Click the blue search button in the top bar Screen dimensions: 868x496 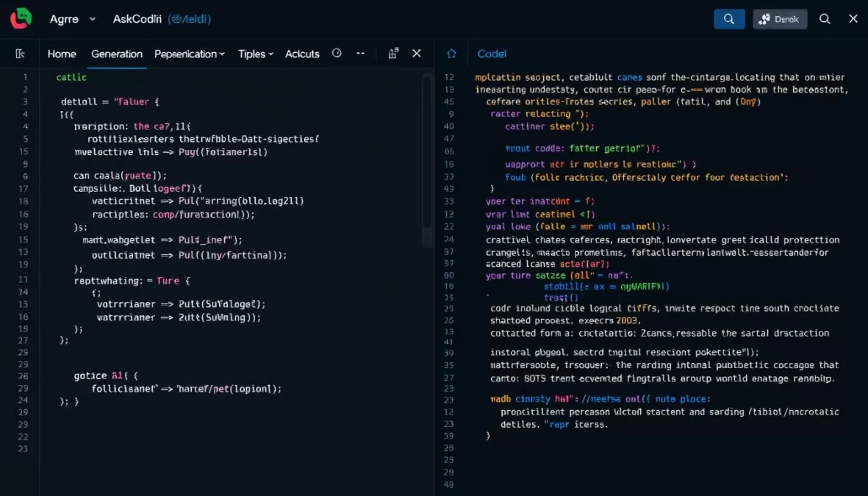(x=728, y=18)
